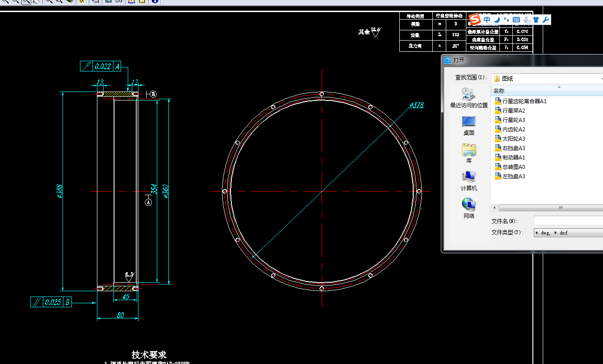
Task: Open the 文件类型 *.dwg, *.dxf dropdown
Action: 568,233
